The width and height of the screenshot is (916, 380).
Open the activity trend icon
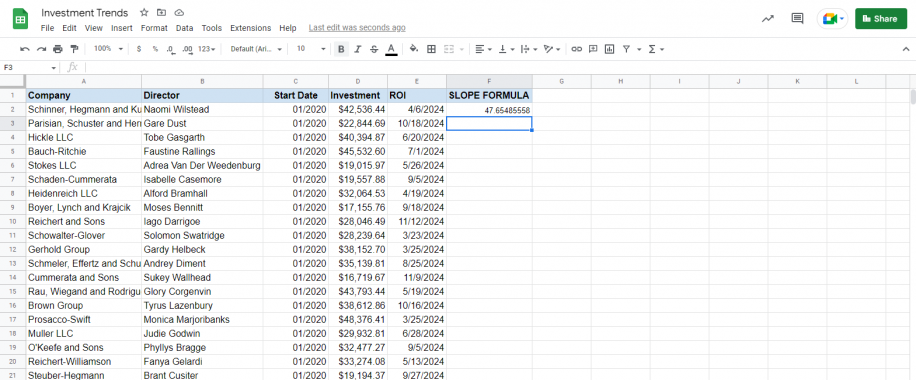768,19
